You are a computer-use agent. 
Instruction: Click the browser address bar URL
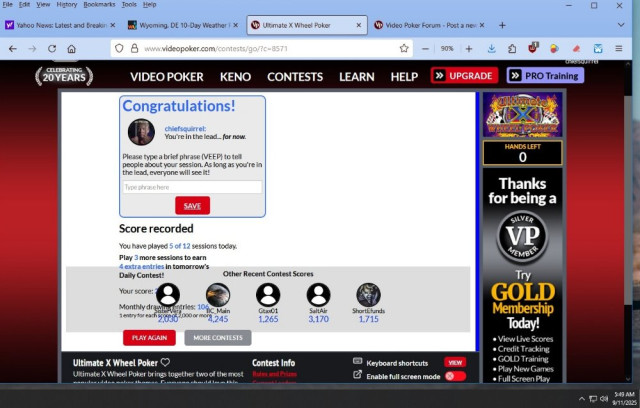[261, 49]
